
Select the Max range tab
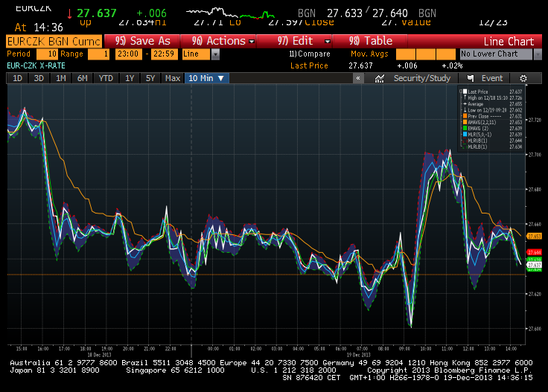(172, 78)
